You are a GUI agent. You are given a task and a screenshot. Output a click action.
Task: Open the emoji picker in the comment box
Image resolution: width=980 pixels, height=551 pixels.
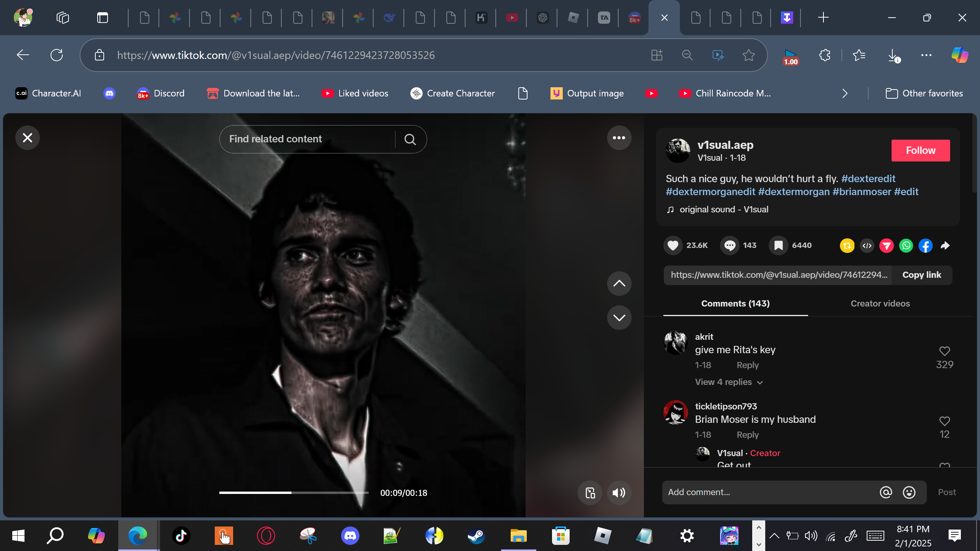point(909,492)
